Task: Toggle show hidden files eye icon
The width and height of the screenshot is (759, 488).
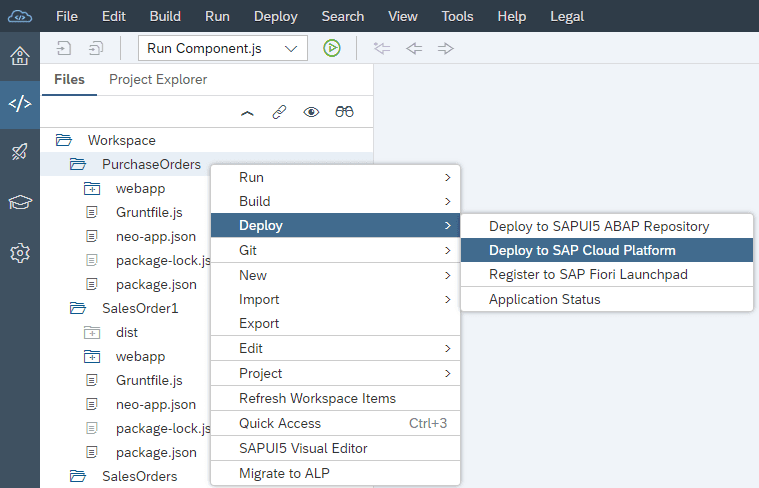Action: click(311, 112)
